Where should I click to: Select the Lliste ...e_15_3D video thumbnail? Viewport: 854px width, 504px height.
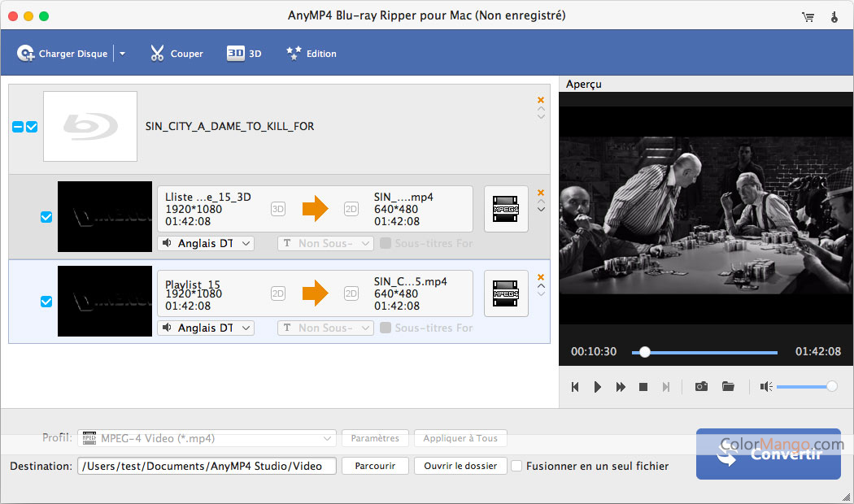[105, 216]
